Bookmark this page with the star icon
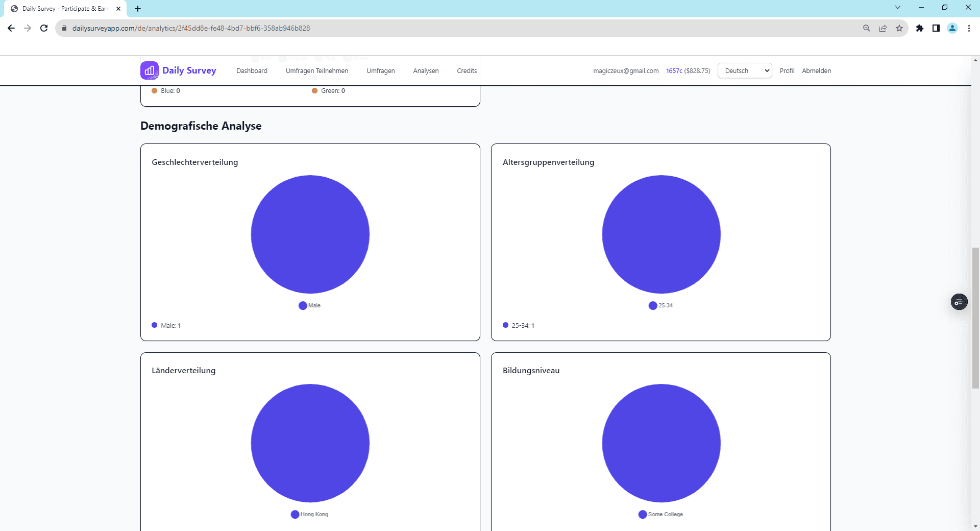Image resolution: width=980 pixels, height=531 pixels. pos(899,28)
